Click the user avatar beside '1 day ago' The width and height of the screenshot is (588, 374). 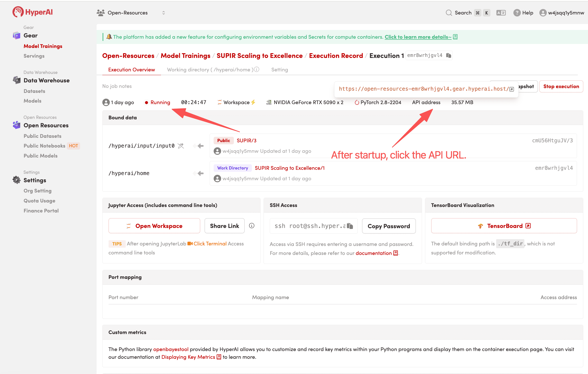tap(106, 102)
